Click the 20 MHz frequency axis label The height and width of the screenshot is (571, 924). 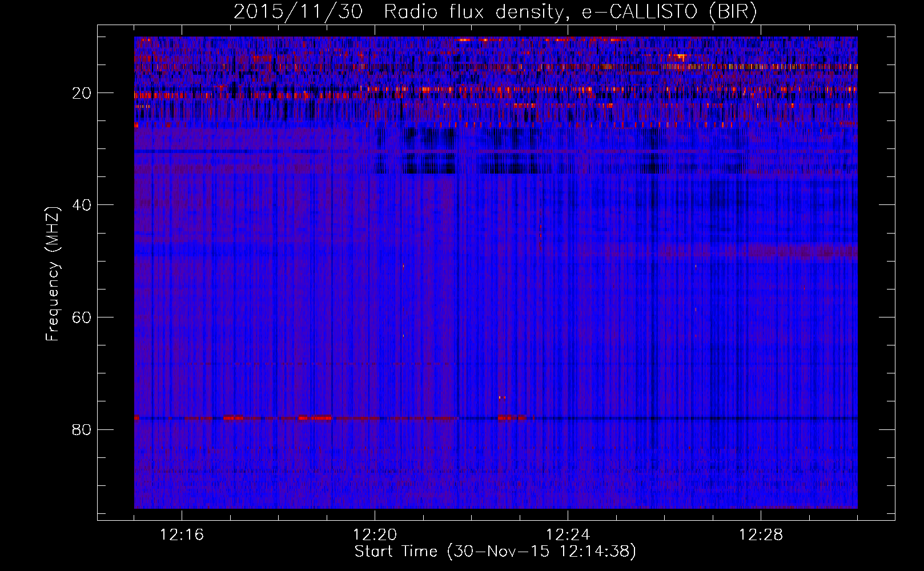(82, 93)
